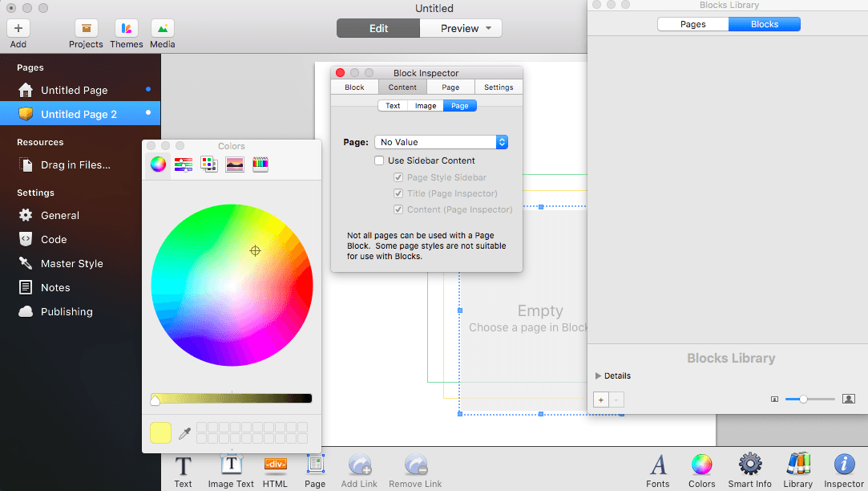Open the Page No Value dropdown
Viewport: 868px width, 491px height.
[x=441, y=142]
